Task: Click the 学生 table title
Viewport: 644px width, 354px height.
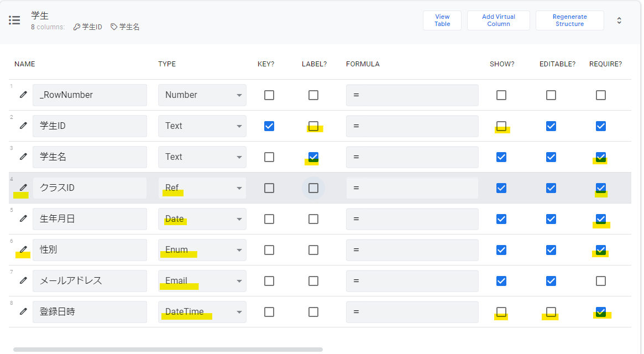Action: 40,15
